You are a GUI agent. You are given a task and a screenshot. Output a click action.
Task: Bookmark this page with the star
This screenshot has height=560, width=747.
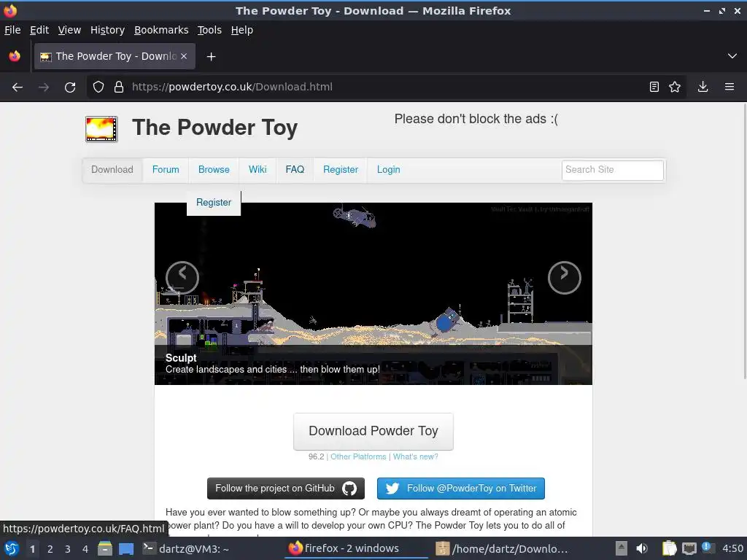pyautogui.click(x=675, y=87)
